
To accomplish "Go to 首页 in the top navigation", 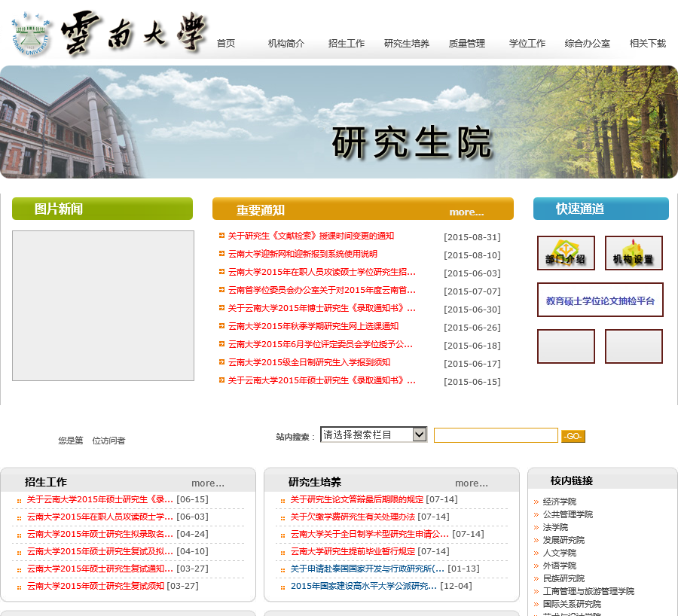I will coord(226,43).
